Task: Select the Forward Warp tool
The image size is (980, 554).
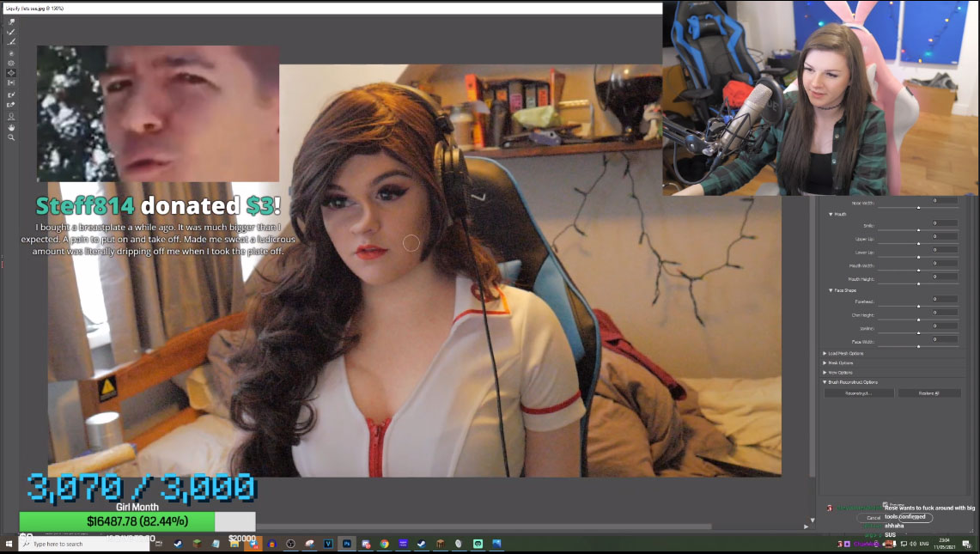Action: click(11, 21)
